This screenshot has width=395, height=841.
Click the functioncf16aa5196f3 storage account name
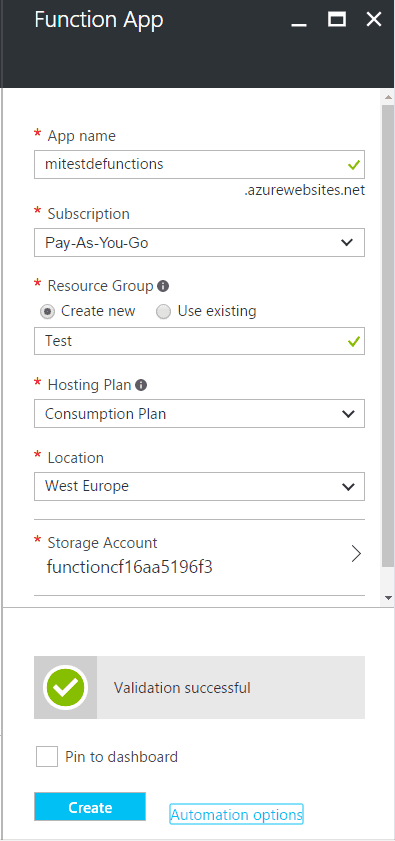(x=130, y=567)
